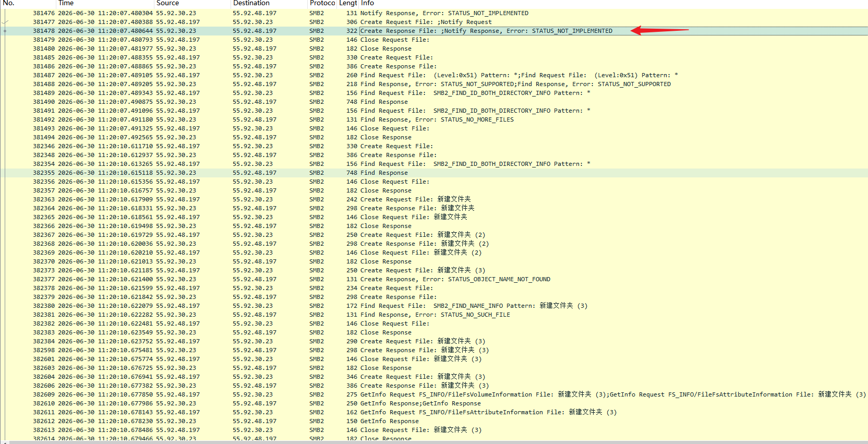
Task: Select packet 382377 STATUS_OBJECT_NAME_NOT_FOUND
Action: [x=434, y=279]
